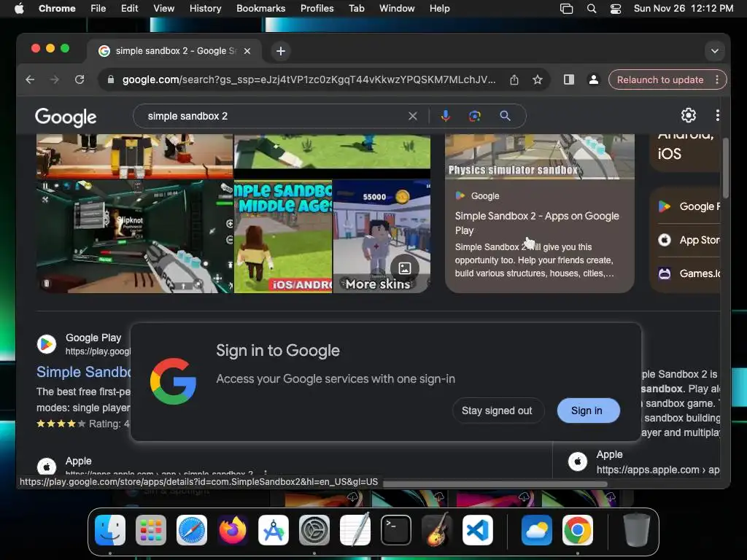Focus the Google search input field
The height and width of the screenshot is (560, 747).
pyautogui.click(x=271, y=116)
